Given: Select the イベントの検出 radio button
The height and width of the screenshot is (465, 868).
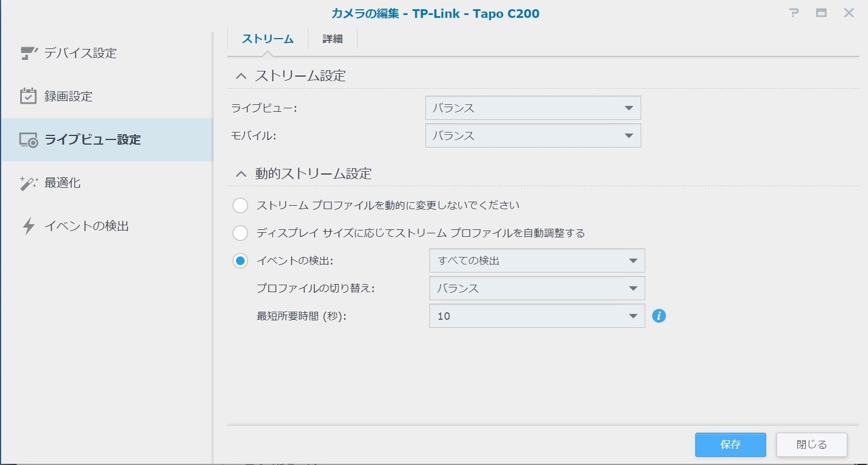Looking at the screenshot, I should pyautogui.click(x=240, y=260).
